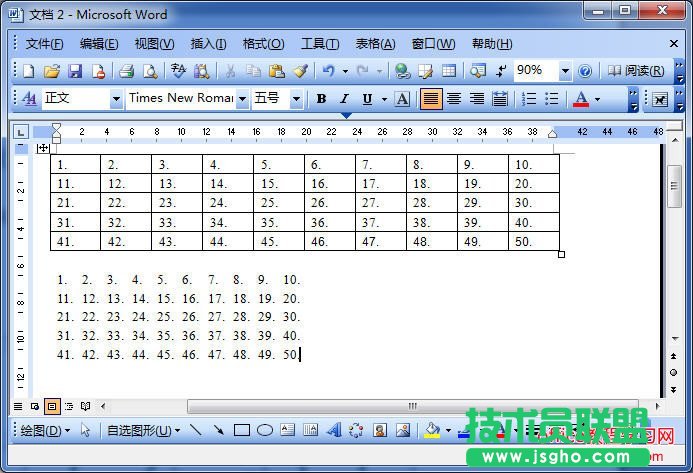Open Print Preview icon
Image resolution: width=693 pixels, height=473 pixels.
tap(150, 71)
